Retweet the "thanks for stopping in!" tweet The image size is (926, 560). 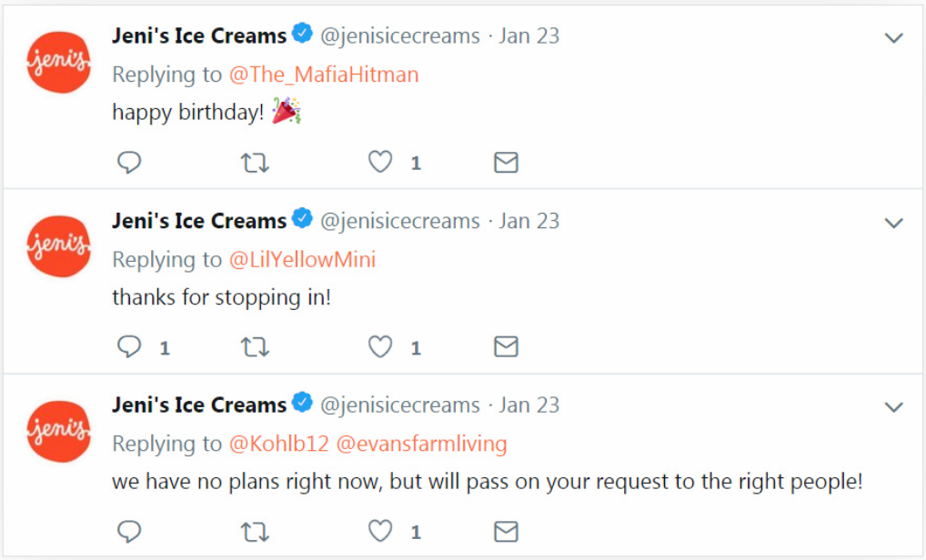pyautogui.click(x=255, y=347)
